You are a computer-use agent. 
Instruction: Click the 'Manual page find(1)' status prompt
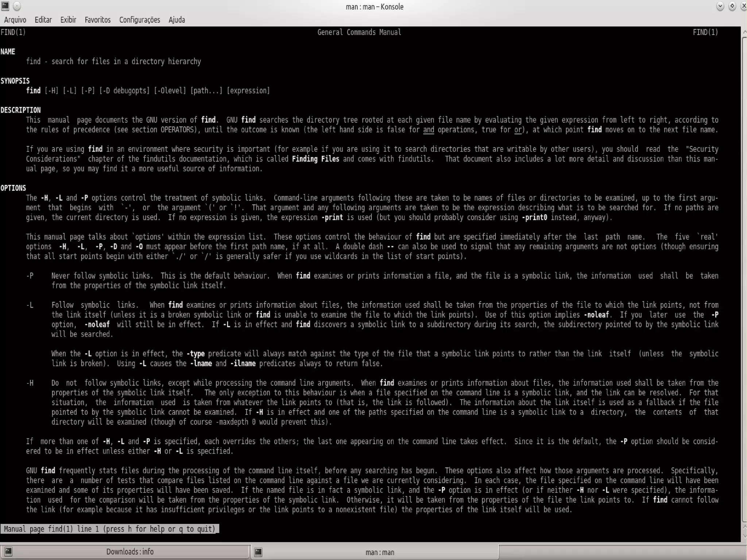[x=109, y=529]
